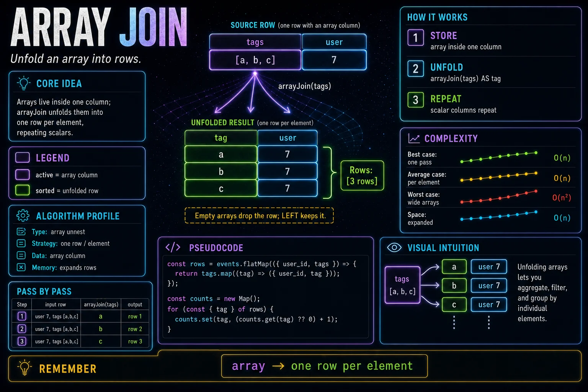Click the 'Rows: [3 rows]' box
588x392 pixels.
362,175
